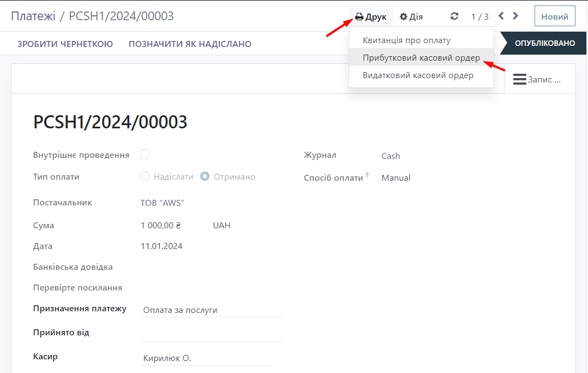Click the Призначення платежу input field
The width and height of the screenshot is (588, 373).
tap(211, 310)
